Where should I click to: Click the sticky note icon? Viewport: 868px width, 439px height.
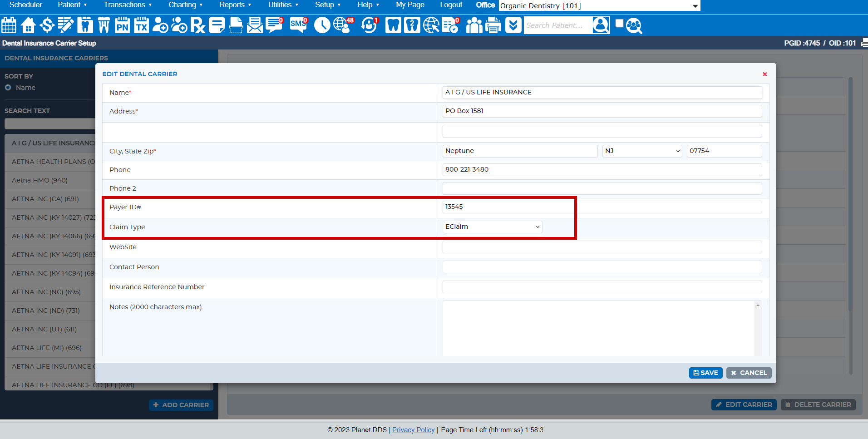(217, 25)
